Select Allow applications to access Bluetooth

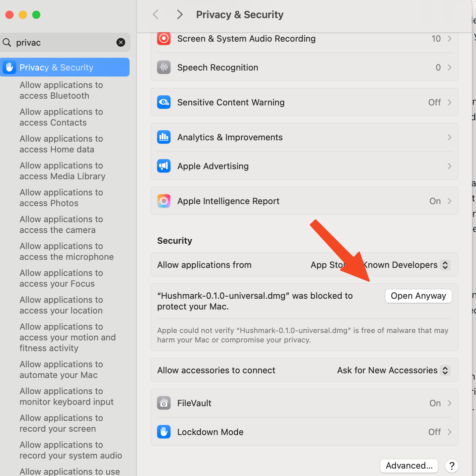61,90
